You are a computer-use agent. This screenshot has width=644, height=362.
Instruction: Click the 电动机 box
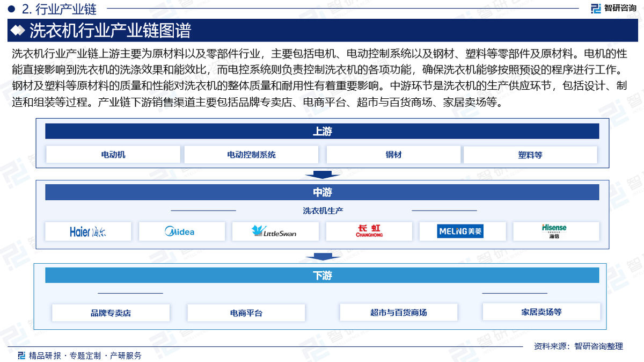coord(113,155)
